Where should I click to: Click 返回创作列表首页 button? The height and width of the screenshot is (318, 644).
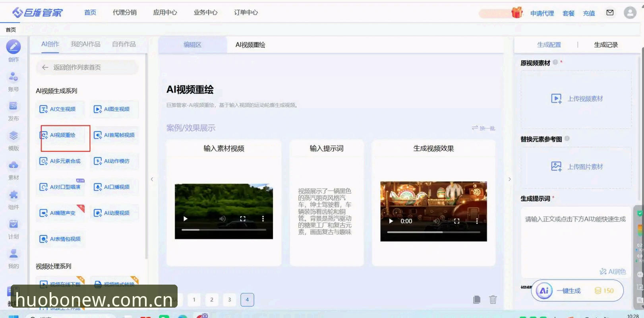(87, 68)
